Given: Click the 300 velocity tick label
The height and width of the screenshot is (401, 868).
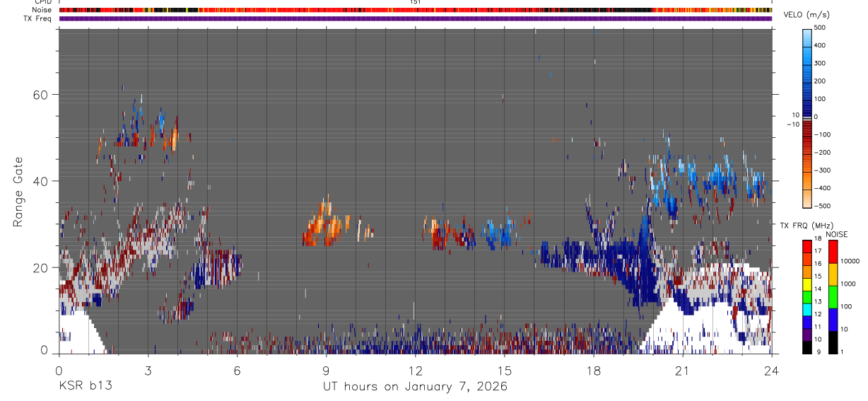Looking at the screenshot, I should coord(821,63).
